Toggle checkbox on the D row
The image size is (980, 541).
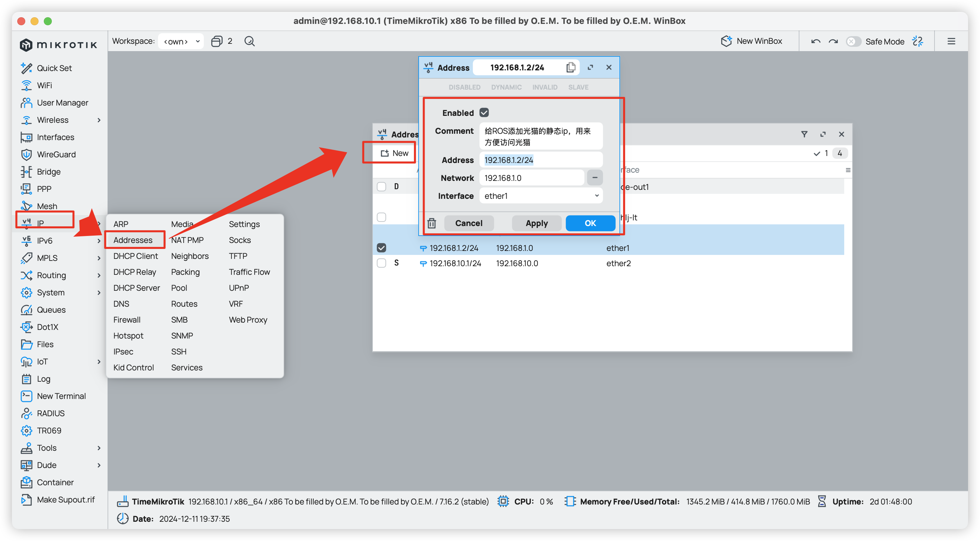tap(381, 187)
